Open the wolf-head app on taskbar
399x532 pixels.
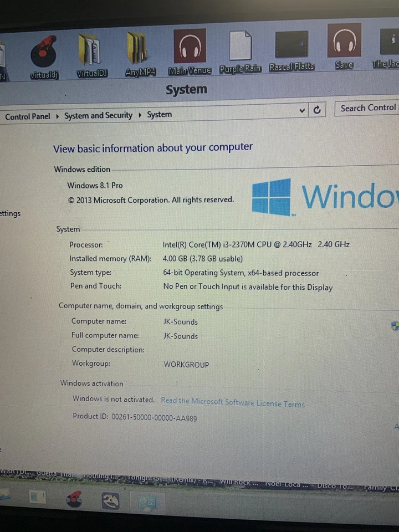111,501
